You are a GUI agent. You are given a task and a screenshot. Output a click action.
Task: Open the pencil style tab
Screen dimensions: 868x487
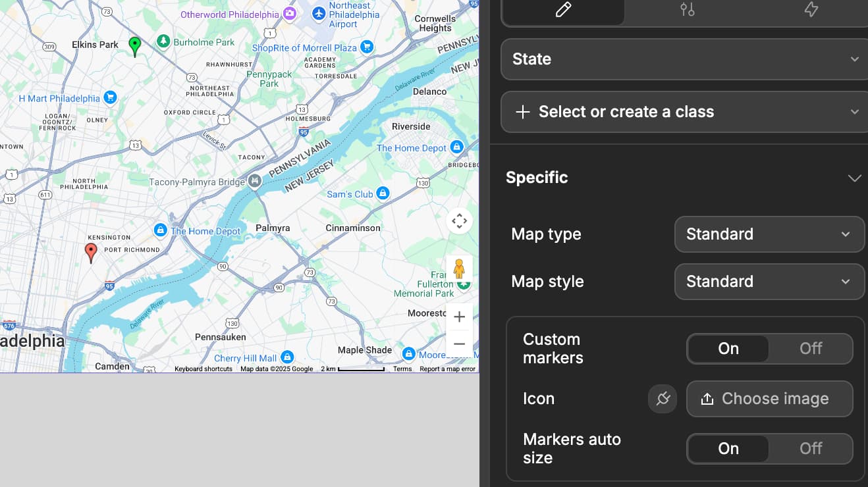click(x=563, y=10)
